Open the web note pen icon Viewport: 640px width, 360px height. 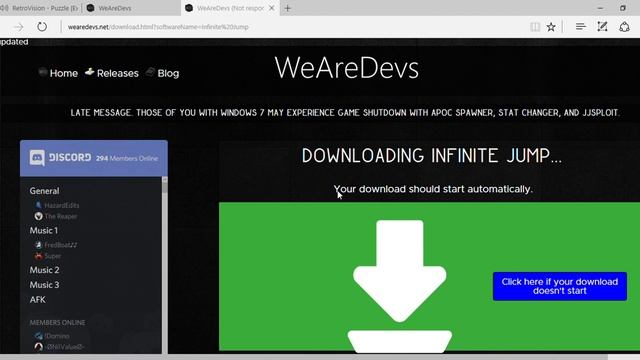(x=602, y=27)
